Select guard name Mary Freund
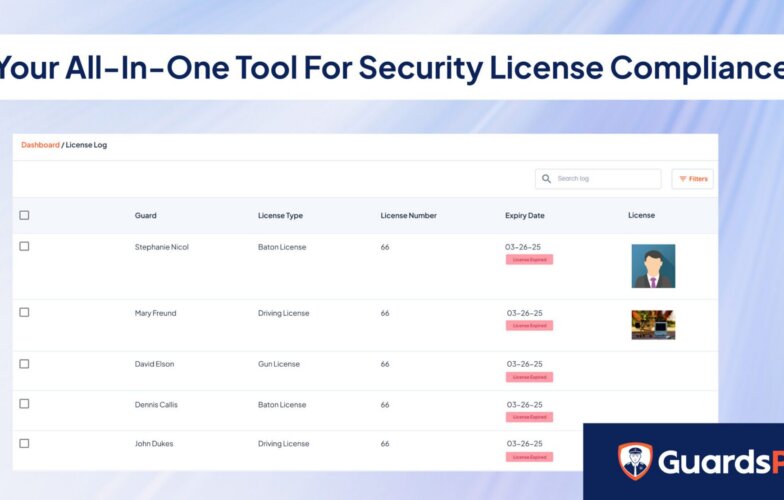The height and width of the screenshot is (500, 784). click(156, 313)
